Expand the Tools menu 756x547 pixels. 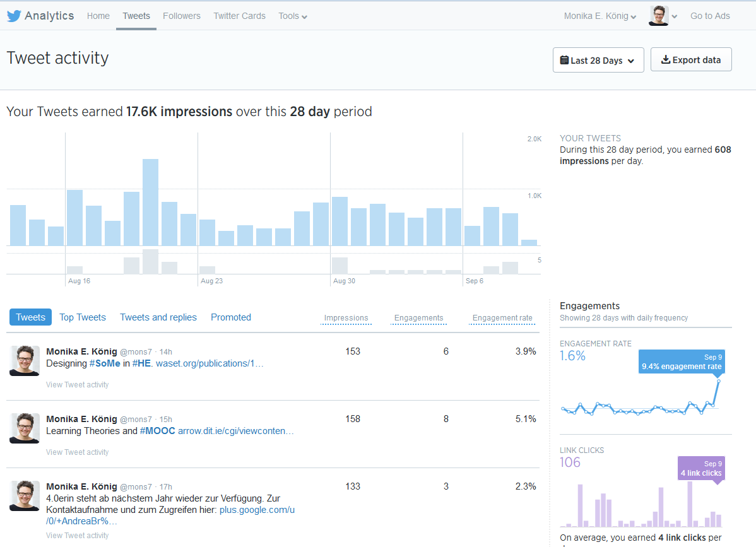292,16
